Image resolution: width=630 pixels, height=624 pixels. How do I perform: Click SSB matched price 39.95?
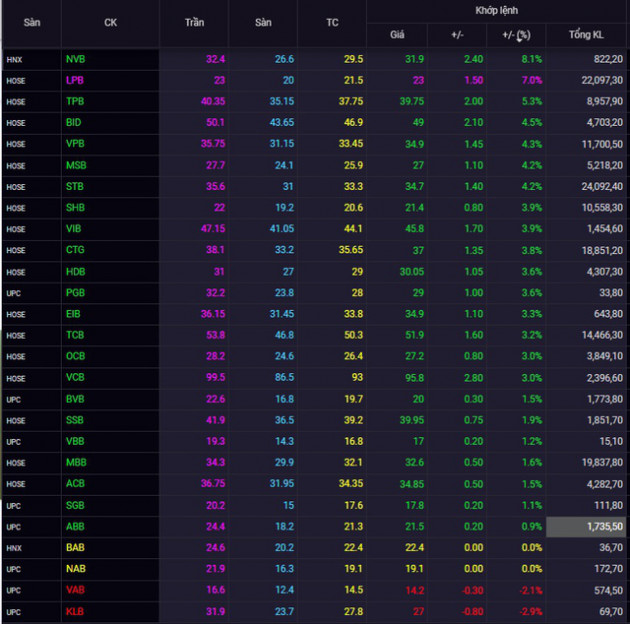(x=411, y=420)
